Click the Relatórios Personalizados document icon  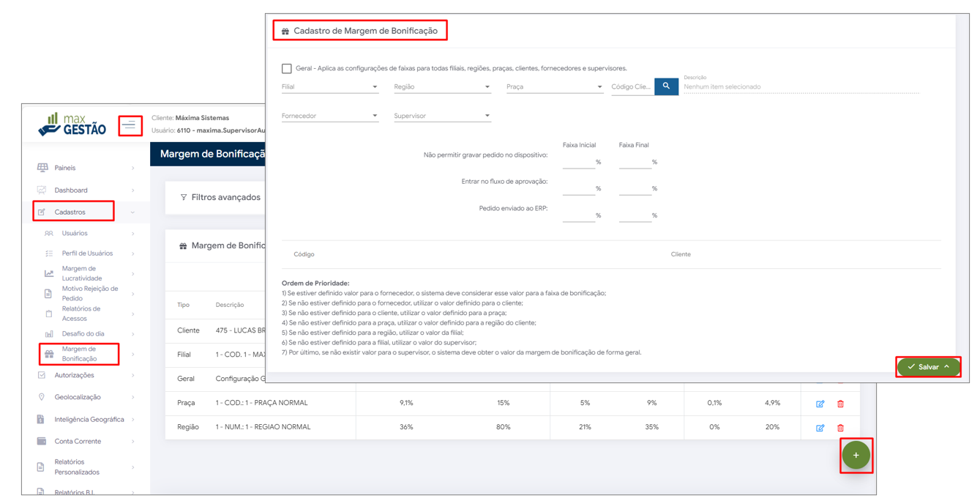point(41,467)
